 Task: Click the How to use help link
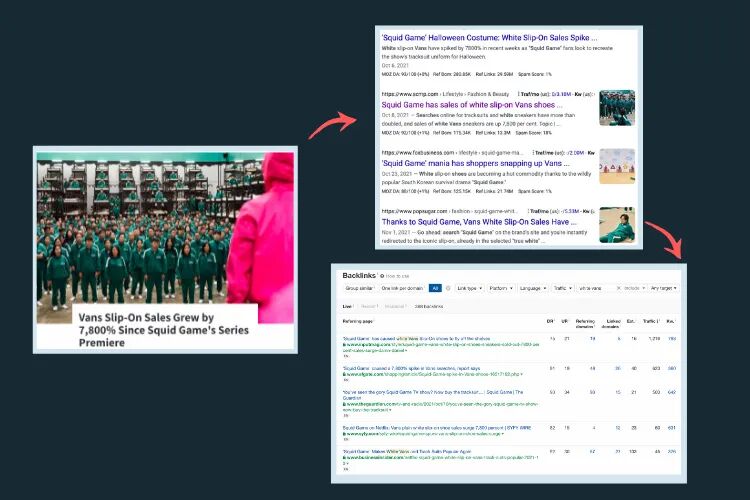397,276
